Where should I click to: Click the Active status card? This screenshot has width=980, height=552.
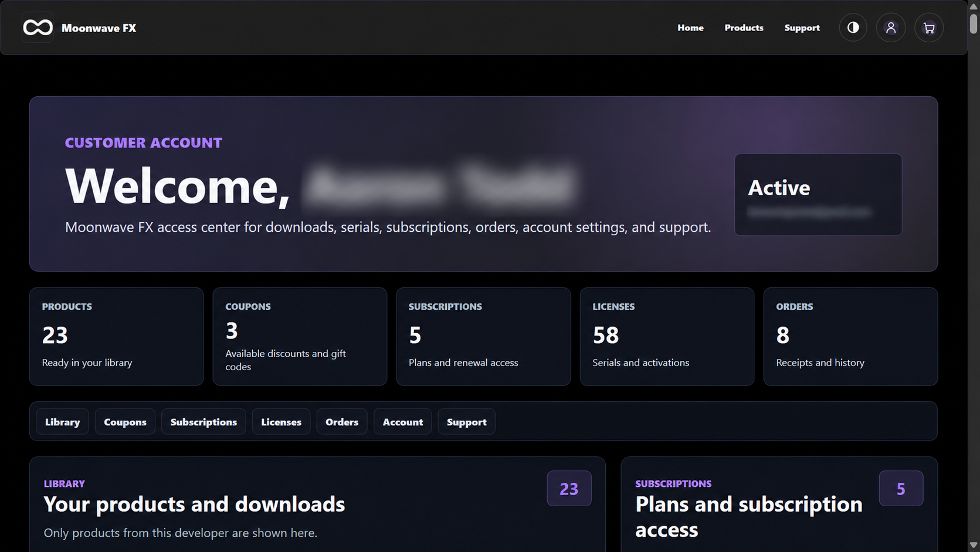click(818, 195)
